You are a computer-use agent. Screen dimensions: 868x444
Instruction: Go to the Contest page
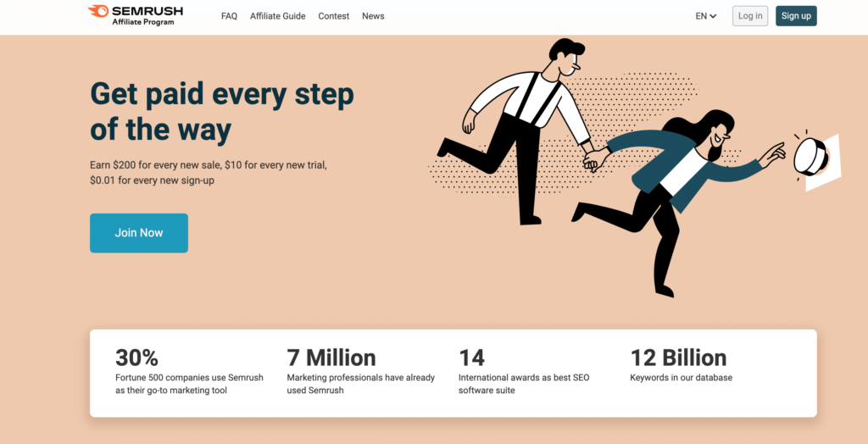[333, 16]
